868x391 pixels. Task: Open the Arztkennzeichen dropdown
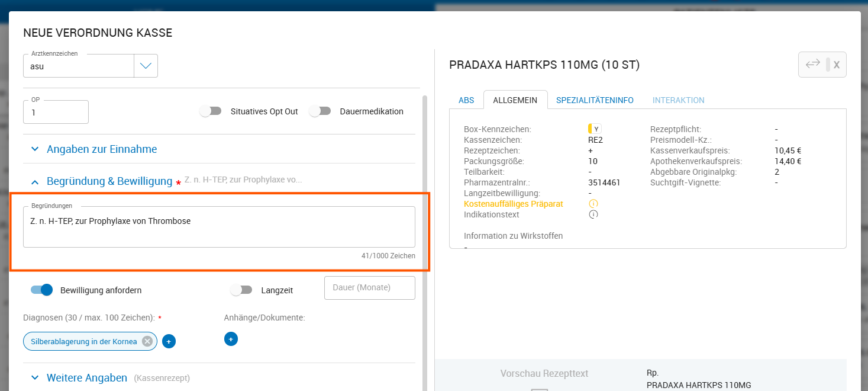click(x=146, y=66)
